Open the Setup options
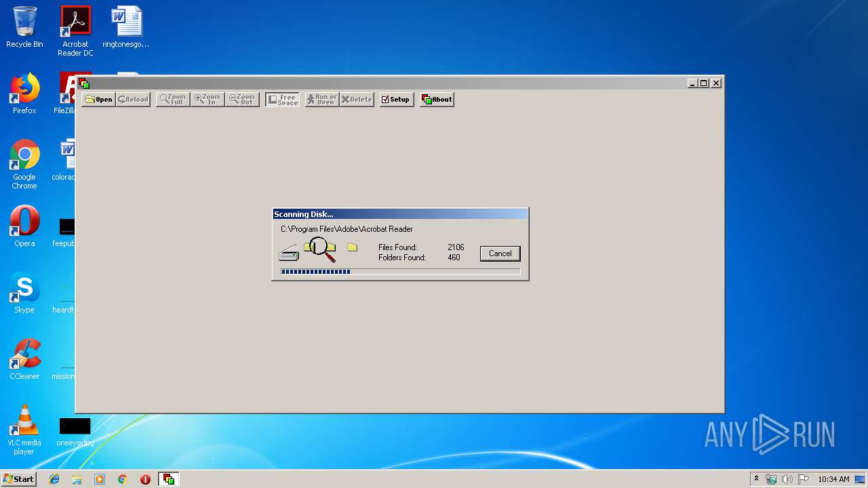This screenshot has width=868, height=488. pyautogui.click(x=396, y=100)
